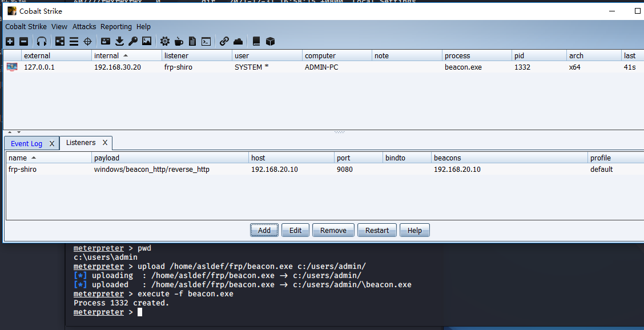Image resolution: width=644 pixels, height=330 pixels.
Task: Sort listeners by the payload column header
Action: coord(171,158)
